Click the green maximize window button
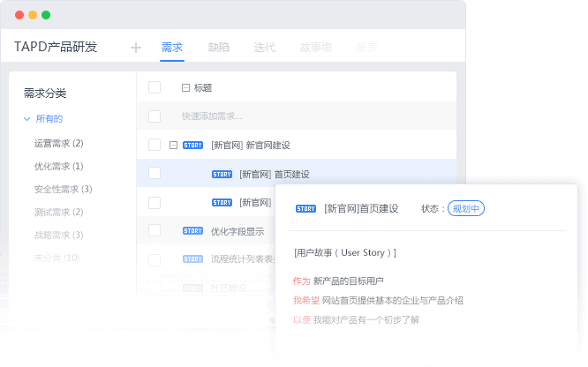 click(46, 15)
